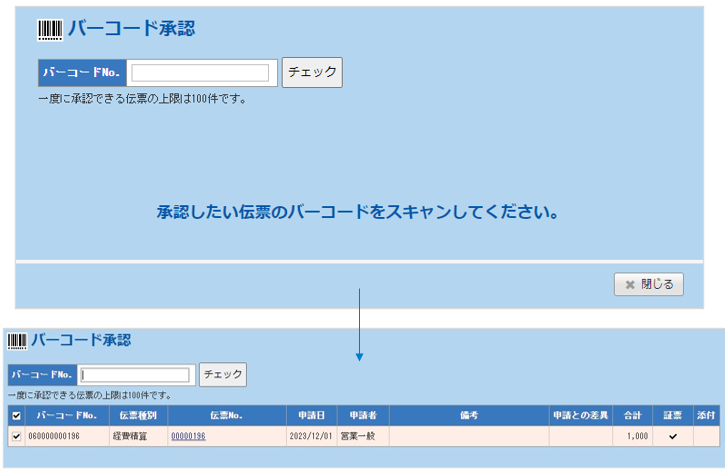The height and width of the screenshot is (473, 725).
Task: Click the 申請との差異 column header
Action: click(x=579, y=415)
